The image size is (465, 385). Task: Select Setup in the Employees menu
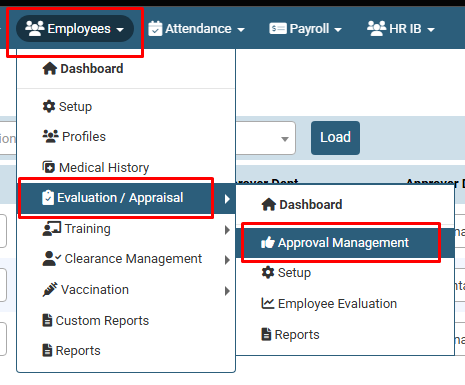tap(126, 107)
